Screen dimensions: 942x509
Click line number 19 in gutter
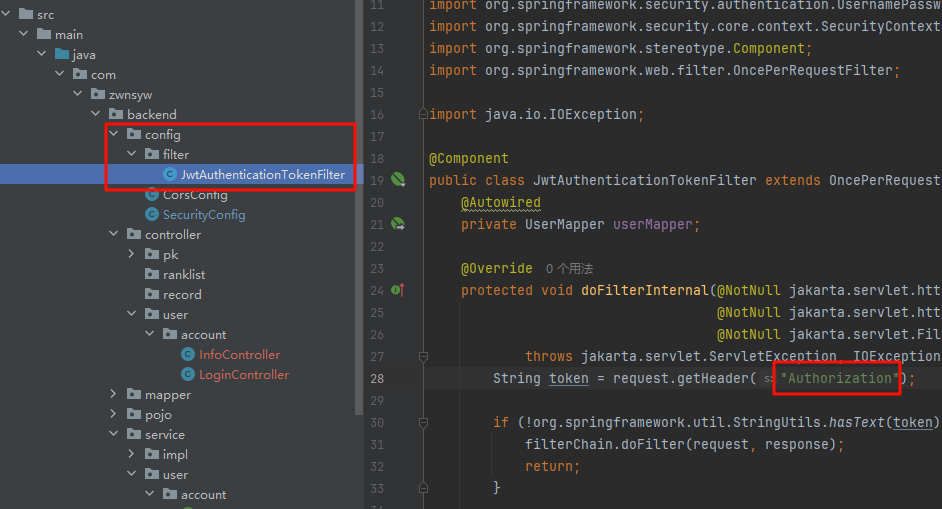(377, 180)
